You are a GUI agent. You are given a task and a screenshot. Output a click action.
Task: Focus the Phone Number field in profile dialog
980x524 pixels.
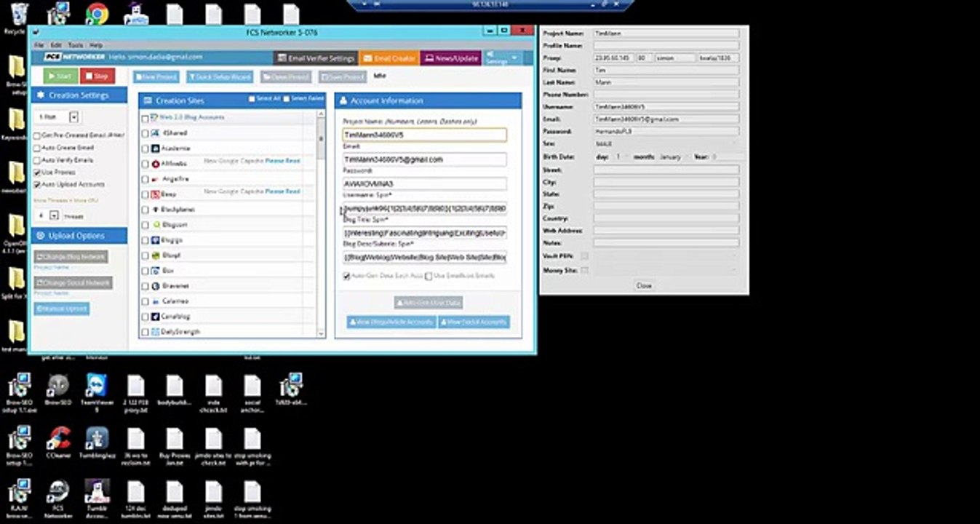[x=666, y=95]
